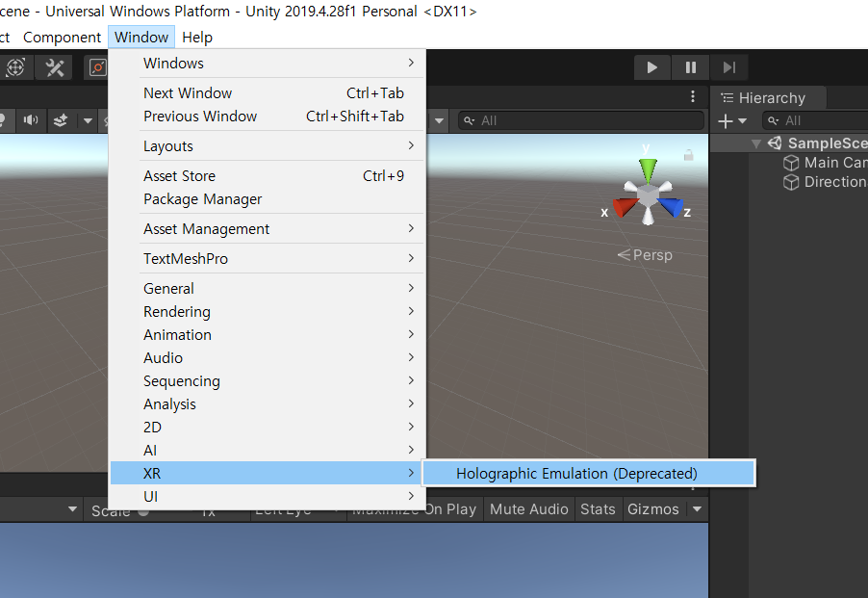Expand the Sequencing submenu
868x598 pixels.
[268, 381]
